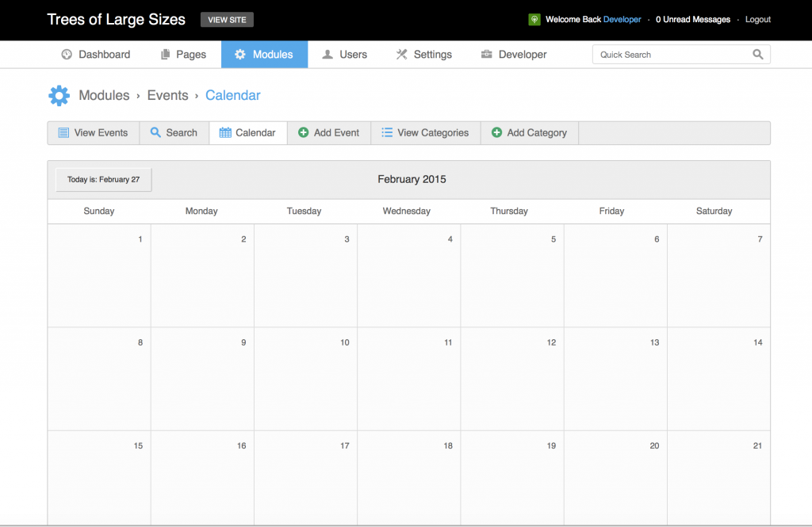Select the February 9 calendar cell
This screenshot has width=812, height=527.
click(202, 379)
